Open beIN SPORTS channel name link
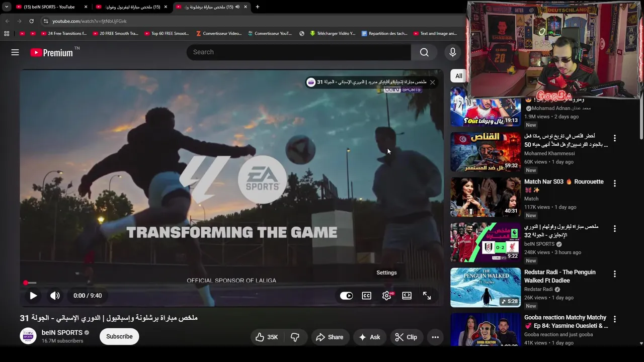Viewport: 644px width, 362px height. click(x=62, y=333)
